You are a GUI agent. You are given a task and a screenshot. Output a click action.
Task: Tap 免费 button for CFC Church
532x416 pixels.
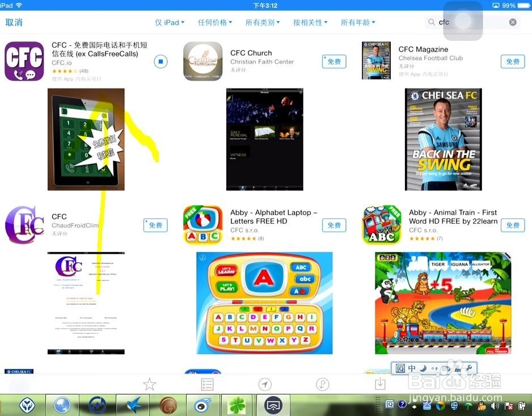pyautogui.click(x=334, y=61)
